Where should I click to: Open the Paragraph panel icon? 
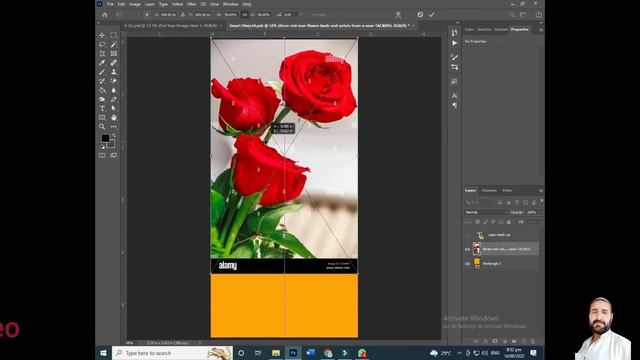[455, 106]
